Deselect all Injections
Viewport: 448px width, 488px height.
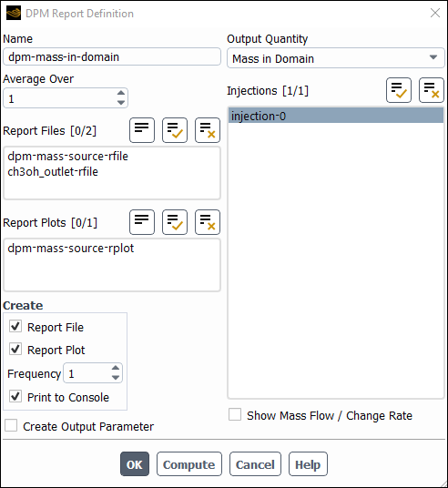pos(432,90)
